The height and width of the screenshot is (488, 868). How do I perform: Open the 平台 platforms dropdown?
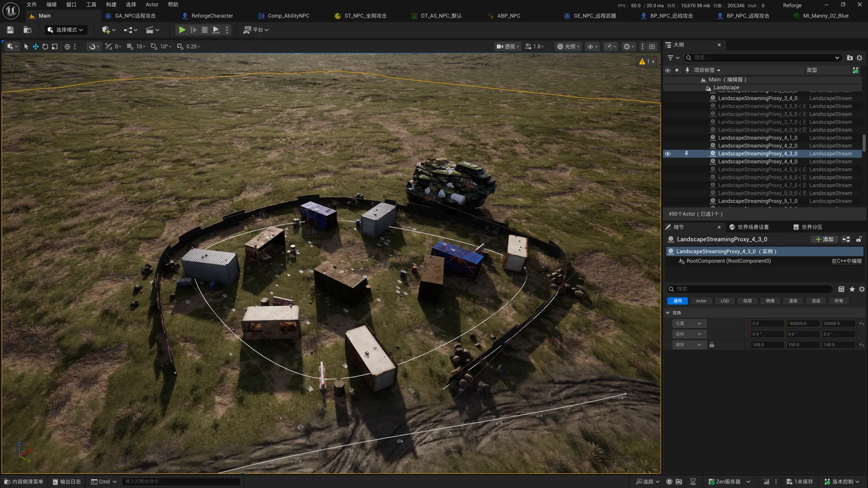click(x=256, y=30)
